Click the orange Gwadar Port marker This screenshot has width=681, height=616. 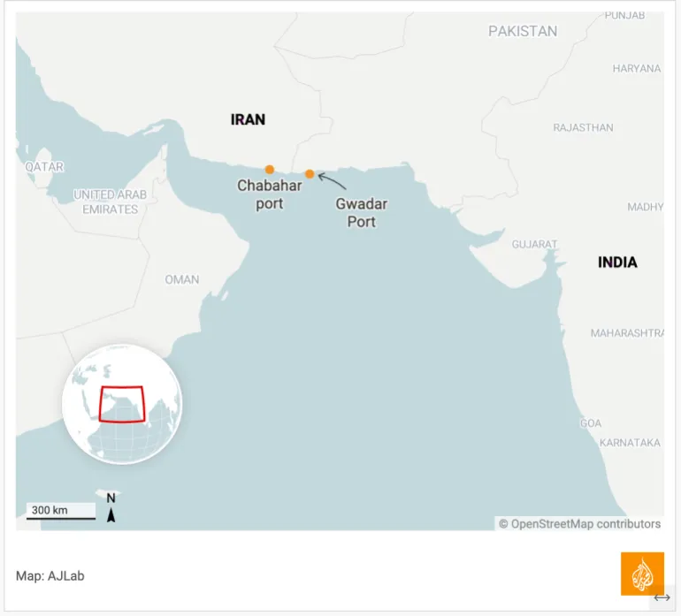310,174
